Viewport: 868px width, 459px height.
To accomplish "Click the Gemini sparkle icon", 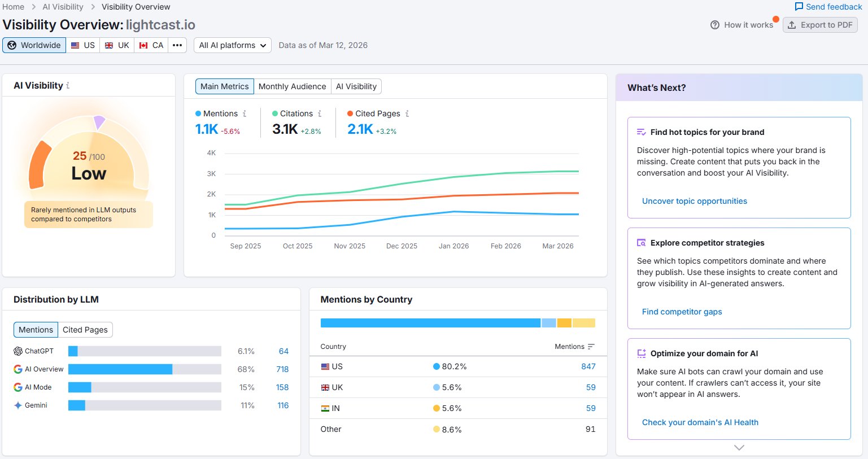I will pyautogui.click(x=18, y=405).
